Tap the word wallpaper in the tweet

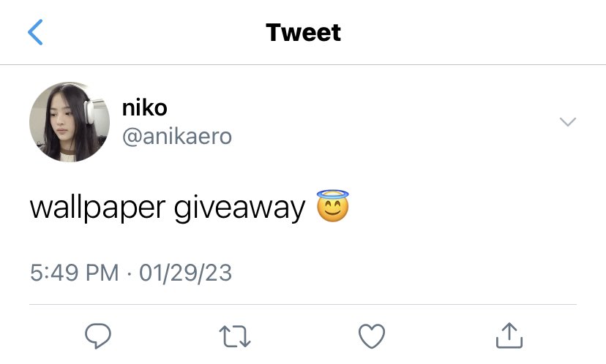coord(98,209)
